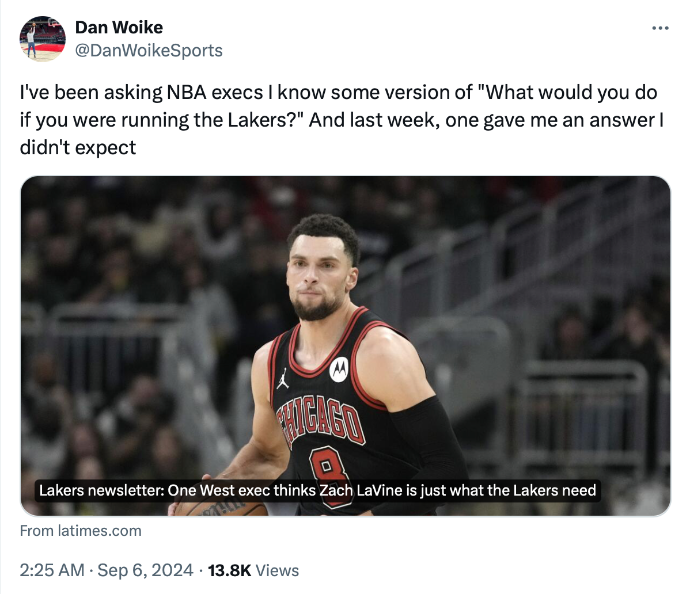Click the tweet text about NBA execs
This screenshot has height=594, width=690.
pyautogui.click(x=340, y=119)
